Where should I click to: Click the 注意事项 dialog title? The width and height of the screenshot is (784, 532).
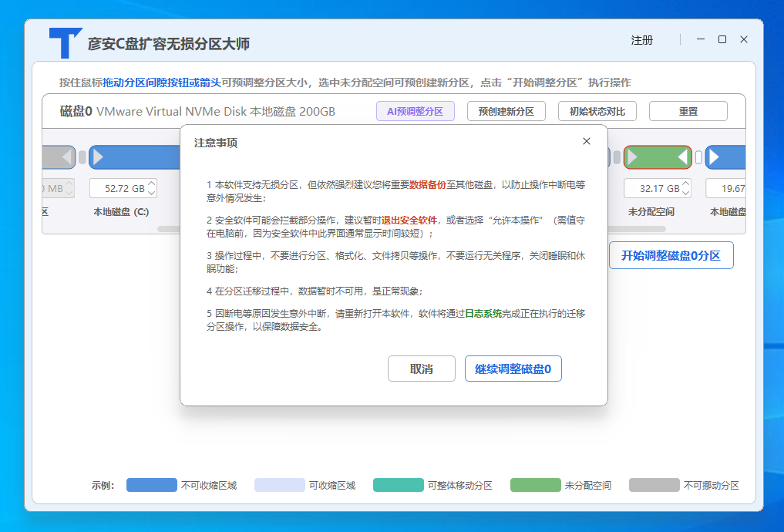coord(216,143)
